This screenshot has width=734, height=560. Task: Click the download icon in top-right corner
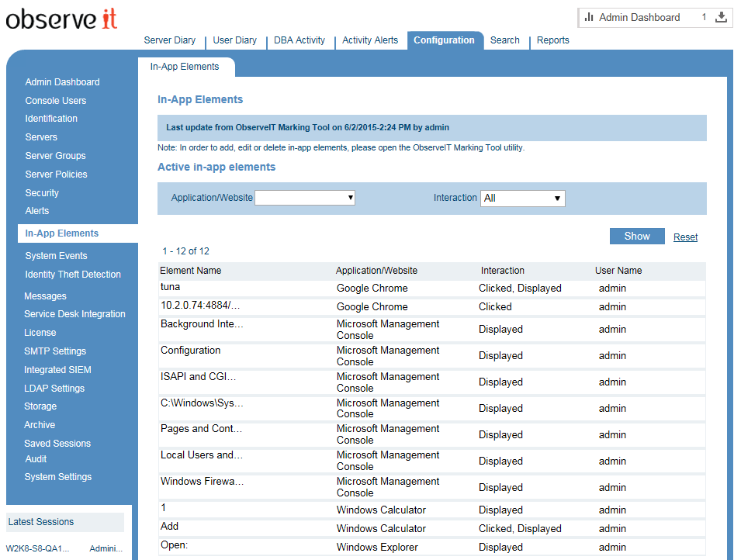[x=720, y=17]
